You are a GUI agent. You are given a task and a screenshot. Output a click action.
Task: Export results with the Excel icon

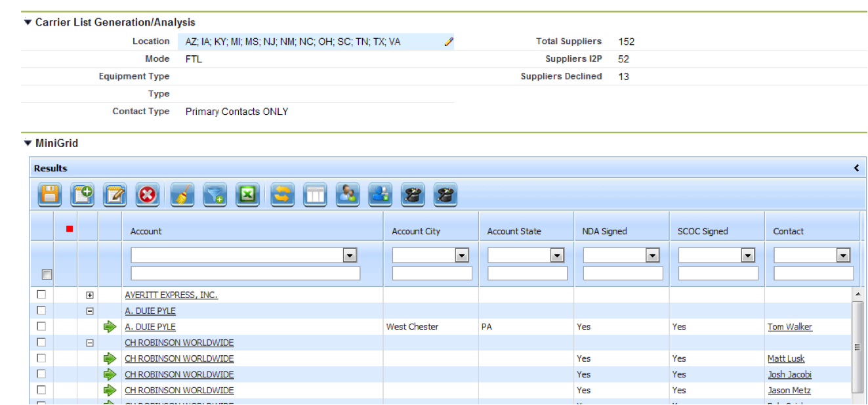(x=247, y=195)
